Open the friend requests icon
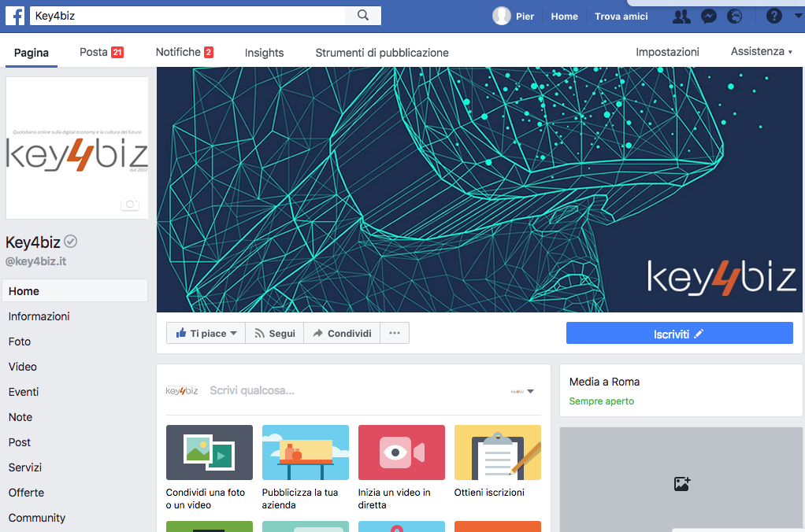Screen dimensions: 805x532 [x=681, y=17]
